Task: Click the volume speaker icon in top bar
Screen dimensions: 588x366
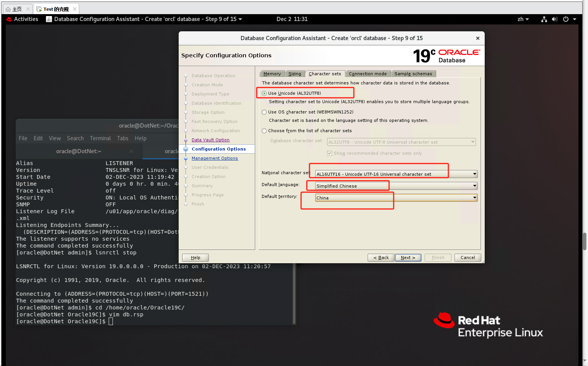Action: 555,19
